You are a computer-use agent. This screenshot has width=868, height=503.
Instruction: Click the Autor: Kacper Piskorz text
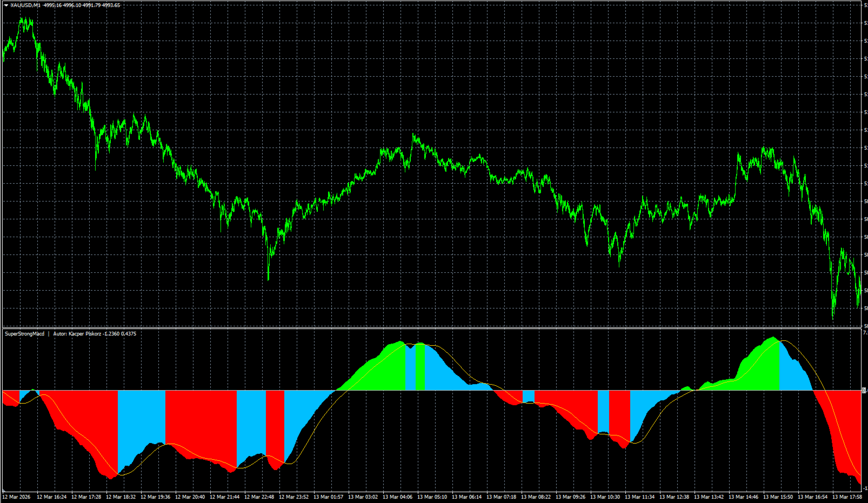point(77,334)
